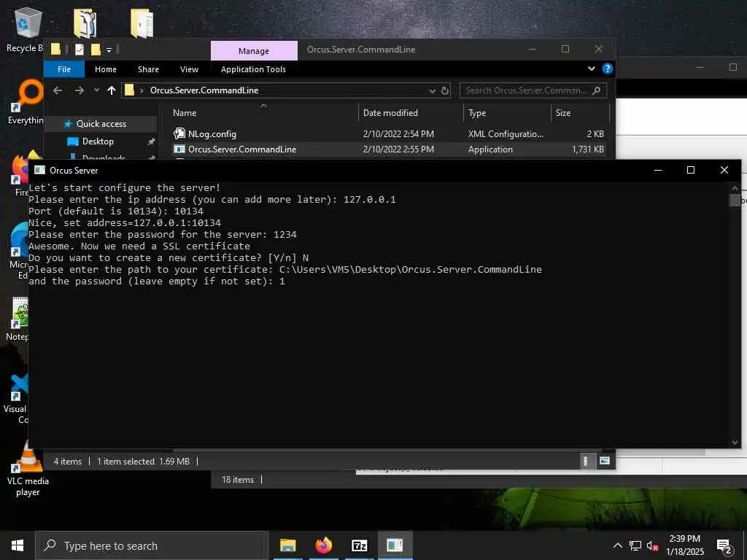Screen dimensions: 747x560
Task: Click the new folder icon in quick access toolbar
Action: [x=96, y=49]
